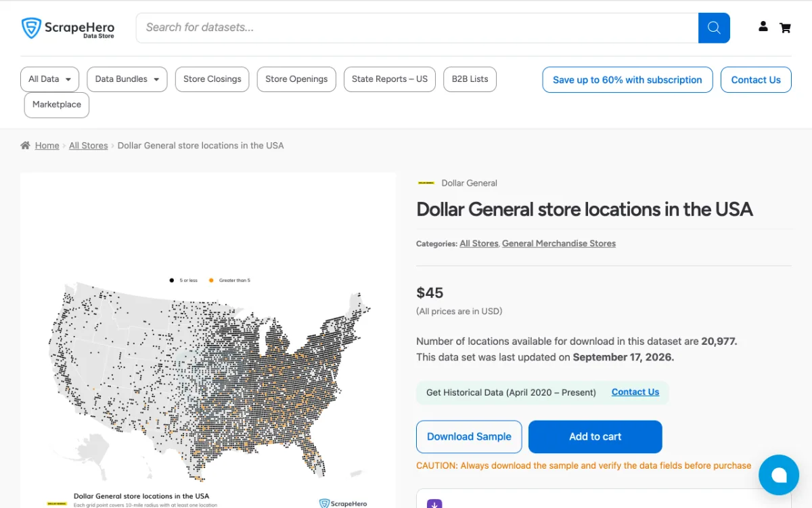Open General Merchandise Stores category link

pyautogui.click(x=559, y=244)
